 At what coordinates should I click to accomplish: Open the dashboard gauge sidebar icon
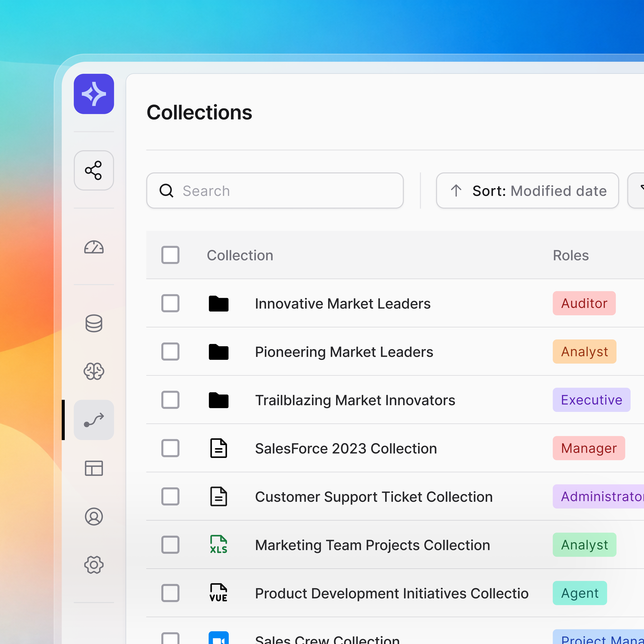94,247
